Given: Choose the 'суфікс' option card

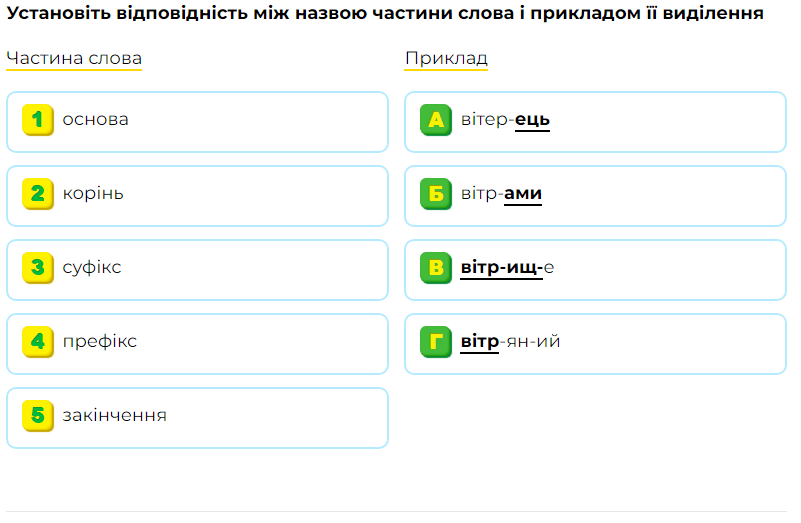Looking at the screenshot, I should click(x=197, y=270).
